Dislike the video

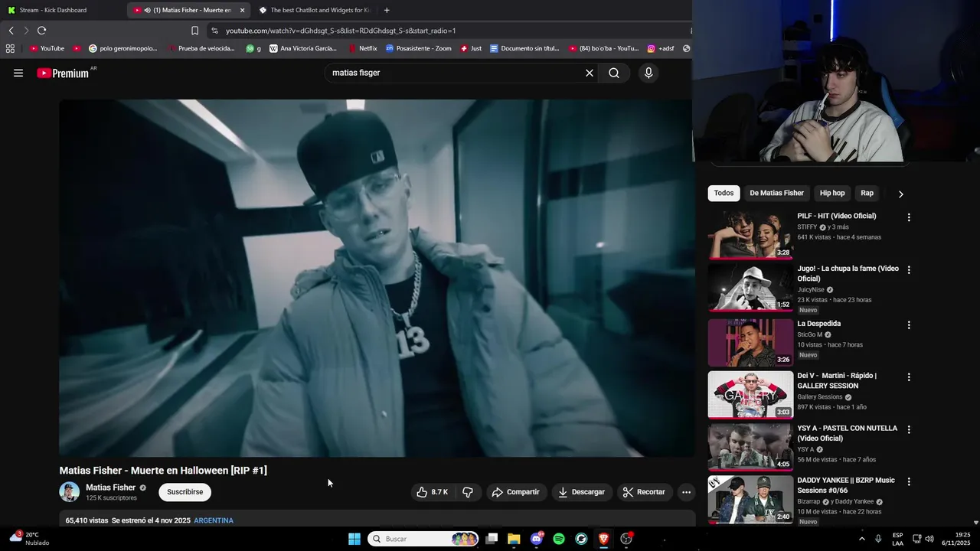pos(468,492)
